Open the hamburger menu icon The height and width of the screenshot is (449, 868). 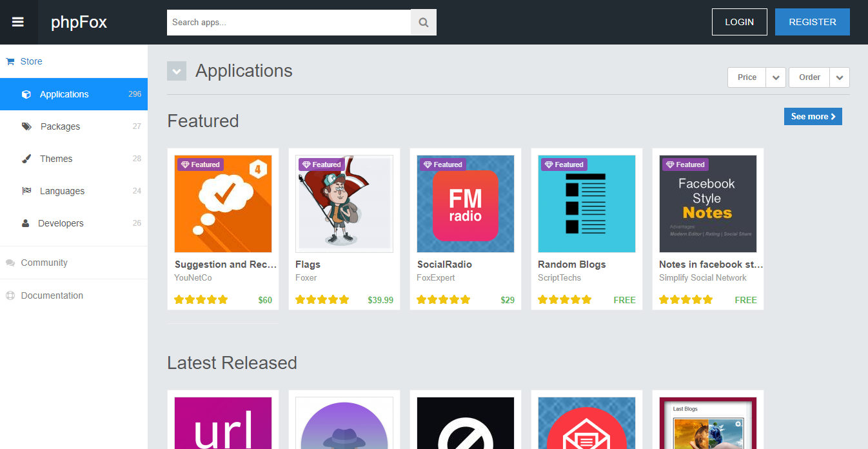[18, 22]
